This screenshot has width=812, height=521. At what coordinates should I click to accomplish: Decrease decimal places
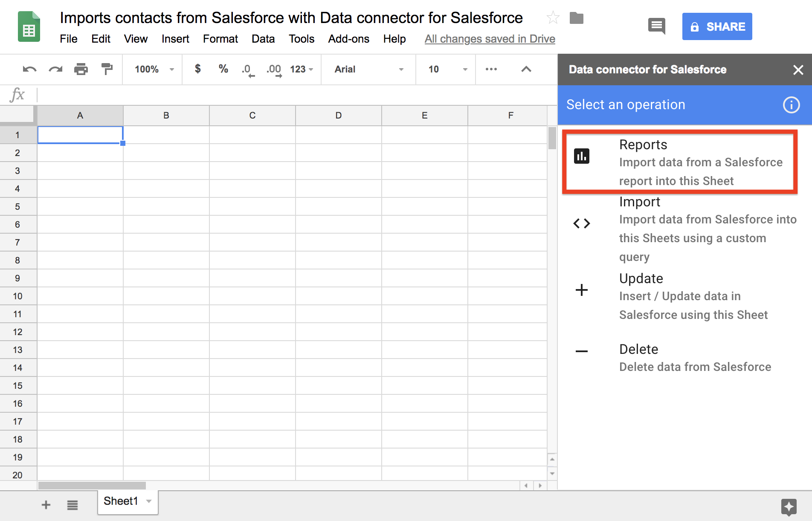tap(248, 70)
